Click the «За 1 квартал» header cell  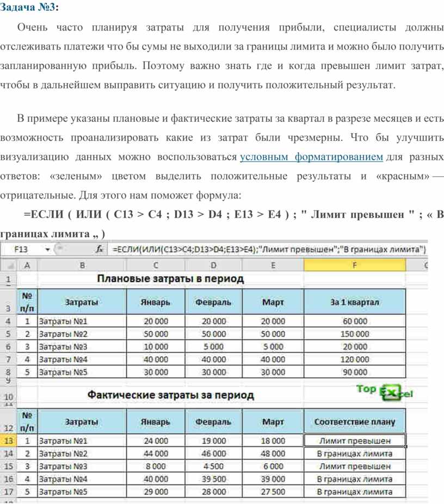coord(355,302)
